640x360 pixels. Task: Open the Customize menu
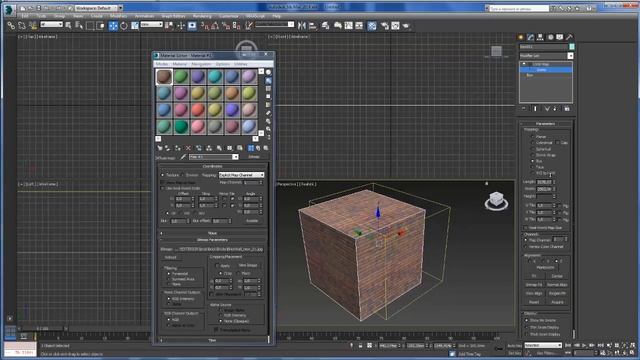pos(229,16)
